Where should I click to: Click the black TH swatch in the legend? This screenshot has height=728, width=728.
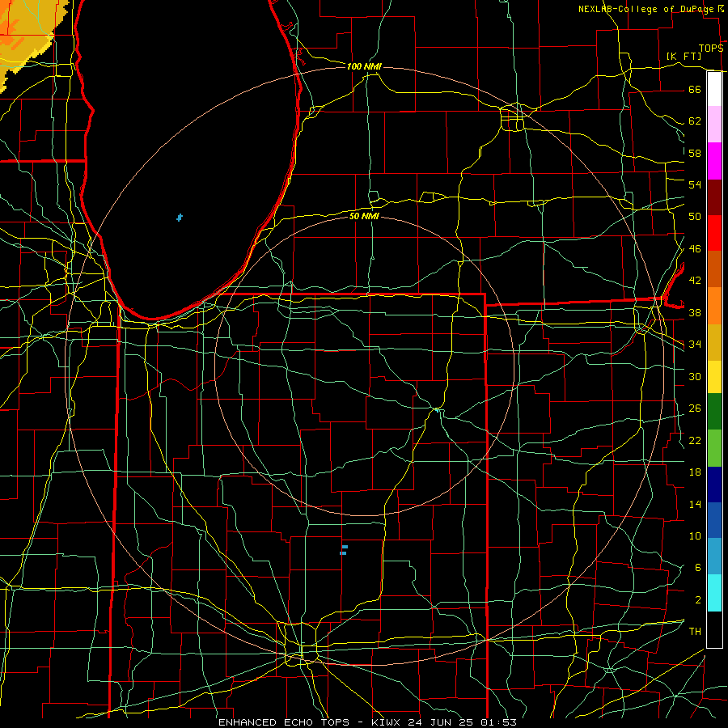coord(714,629)
